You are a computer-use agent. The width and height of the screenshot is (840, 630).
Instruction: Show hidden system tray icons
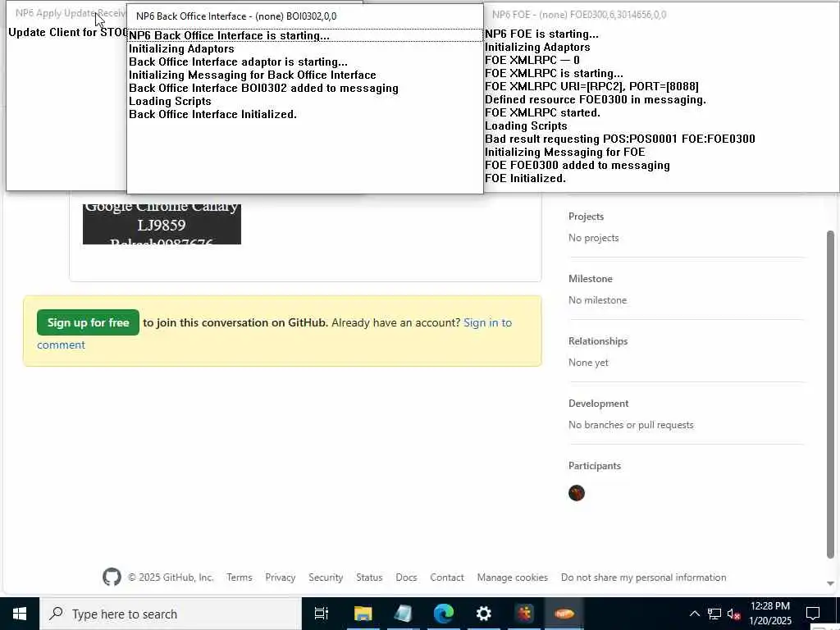[x=694, y=614]
